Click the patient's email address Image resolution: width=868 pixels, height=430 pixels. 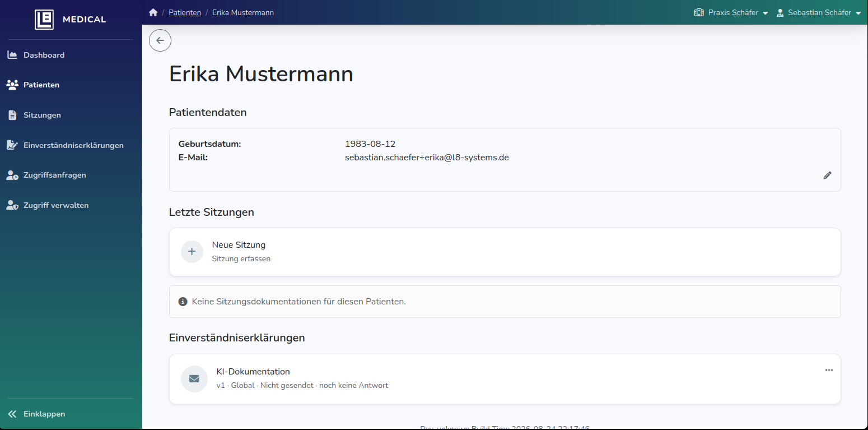(x=427, y=158)
